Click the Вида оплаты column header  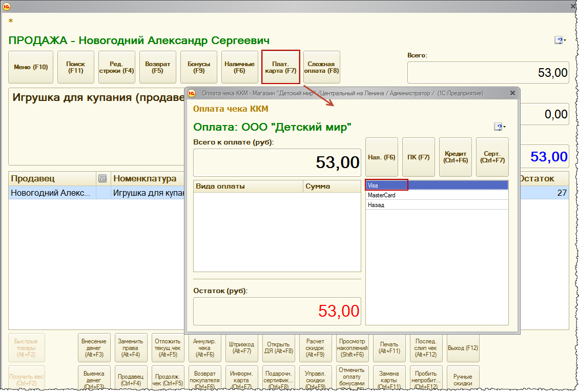[248, 187]
